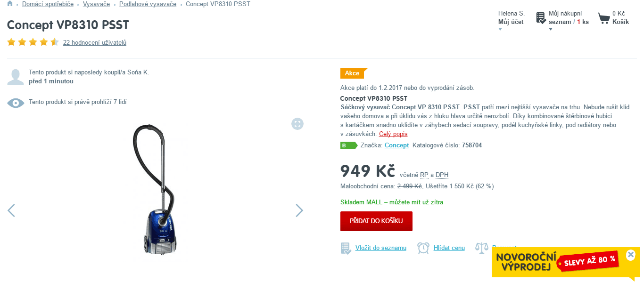Image resolution: width=644 pixels, height=282 pixels.
Task: Click the add-to-list clipboard icon
Action: click(x=346, y=248)
